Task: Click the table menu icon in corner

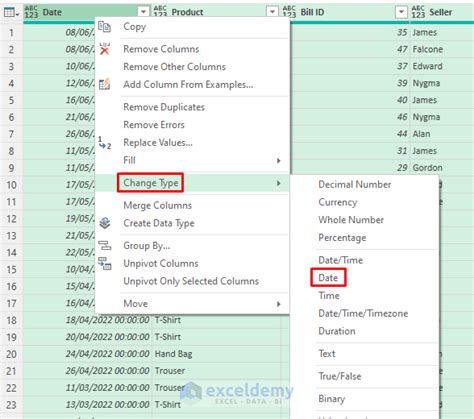Action: (x=11, y=13)
